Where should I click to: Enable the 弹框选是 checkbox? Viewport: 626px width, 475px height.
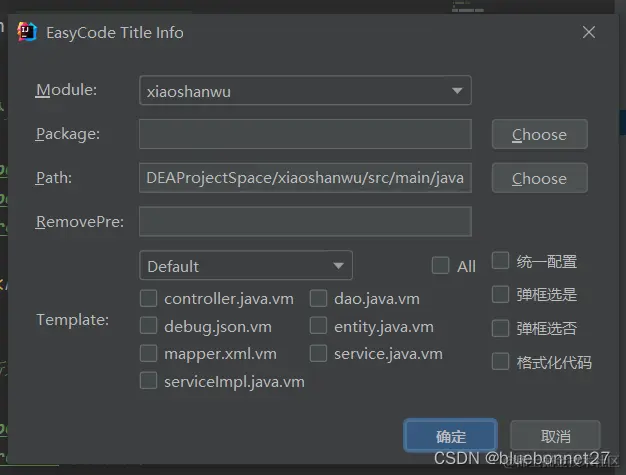500,294
